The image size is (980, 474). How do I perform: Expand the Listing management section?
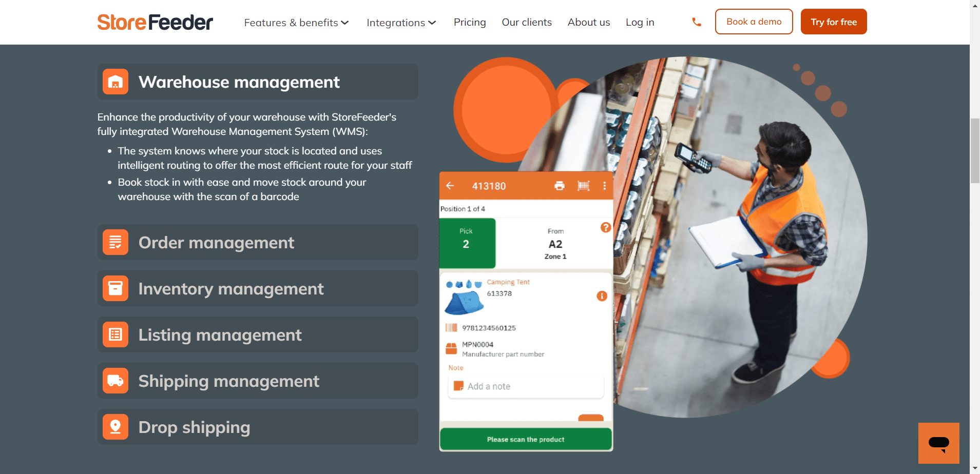[x=258, y=334]
